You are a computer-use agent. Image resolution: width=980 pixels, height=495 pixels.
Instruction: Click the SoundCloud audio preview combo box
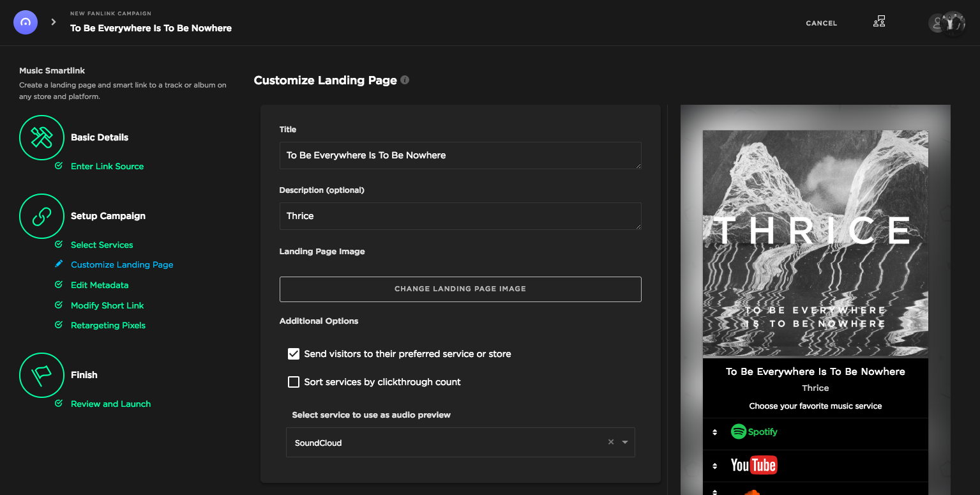[460, 443]
